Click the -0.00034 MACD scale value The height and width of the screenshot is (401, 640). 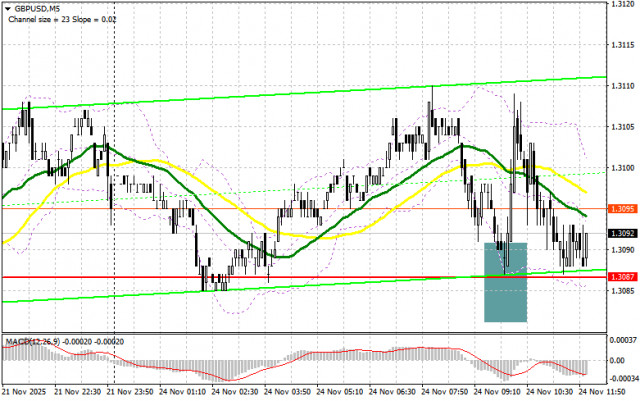[622, 378]
